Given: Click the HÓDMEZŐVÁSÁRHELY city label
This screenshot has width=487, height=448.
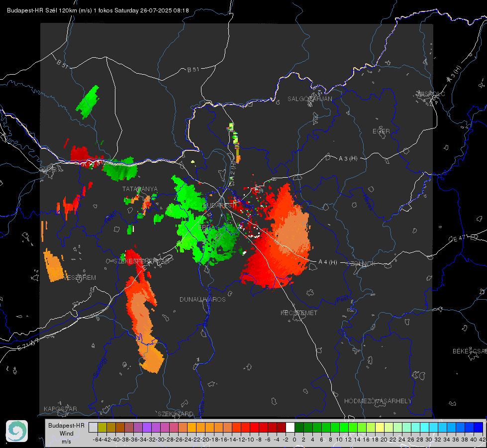Looking at the screenshot, I should [x=378, y=401].
